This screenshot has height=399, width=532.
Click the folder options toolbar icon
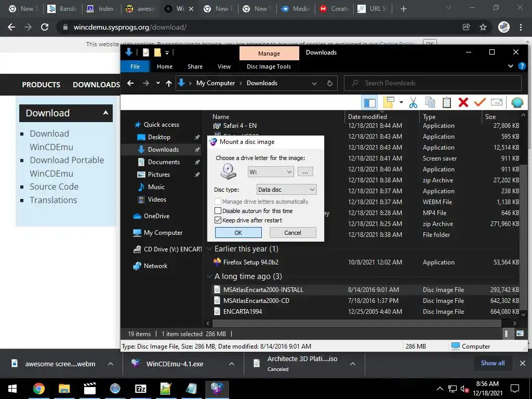coord(389,102)
